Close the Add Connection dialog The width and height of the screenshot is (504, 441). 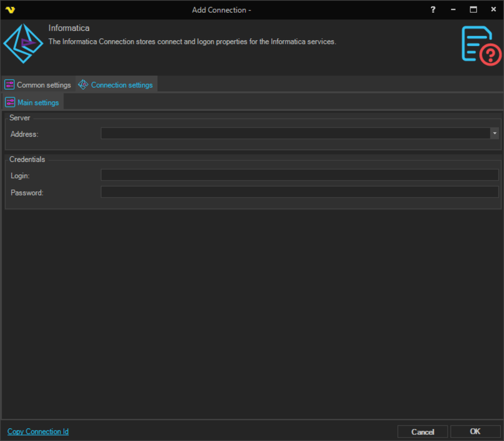[493, 10]
